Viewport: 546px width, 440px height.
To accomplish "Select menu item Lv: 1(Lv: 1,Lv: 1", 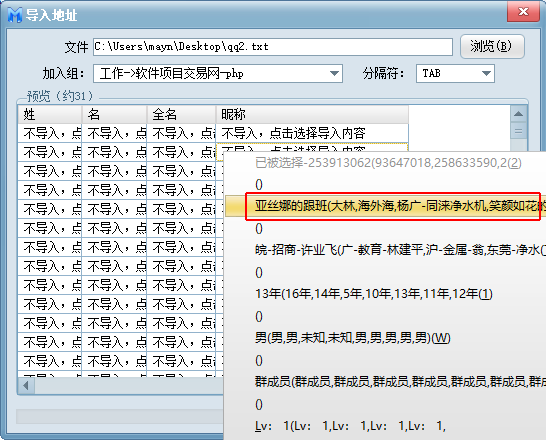I will pos(385,426).
